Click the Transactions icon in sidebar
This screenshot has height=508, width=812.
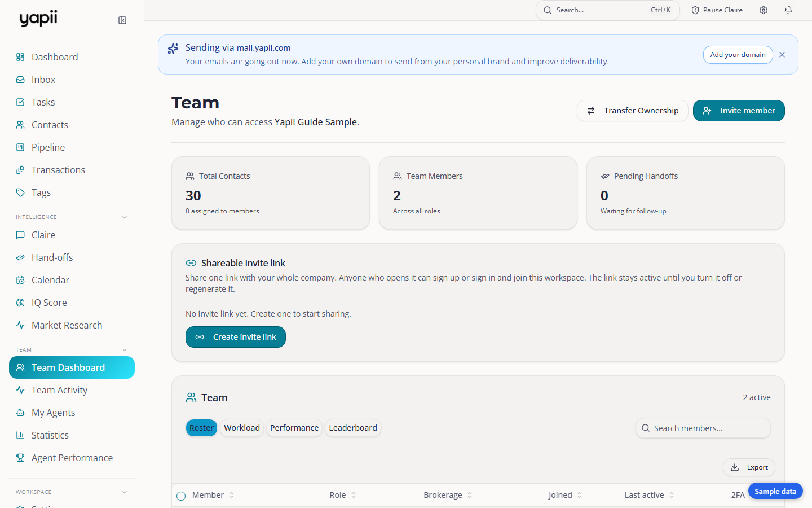pos(20,170)
